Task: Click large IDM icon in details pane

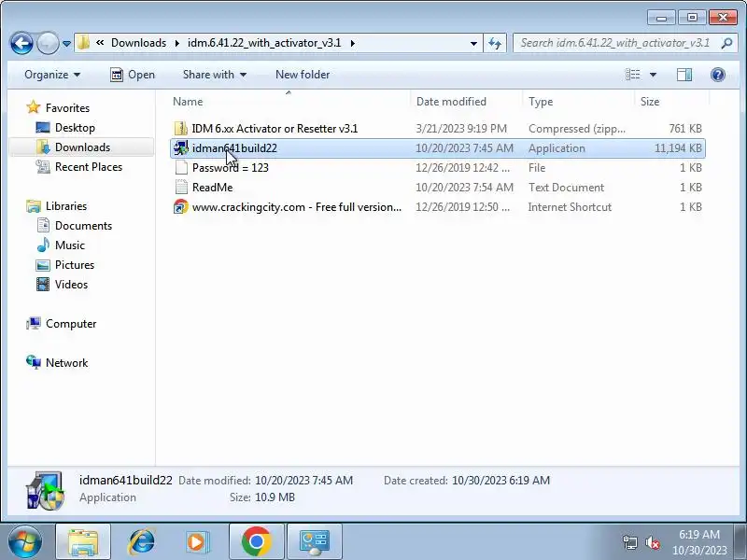Action: pyautogui.click(x=45, y=490)
